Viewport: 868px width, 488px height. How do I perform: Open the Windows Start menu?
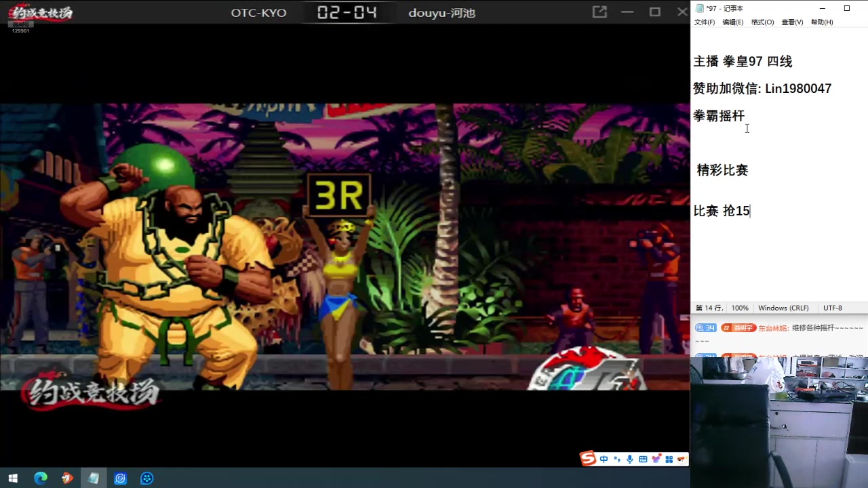click(13, 479)
